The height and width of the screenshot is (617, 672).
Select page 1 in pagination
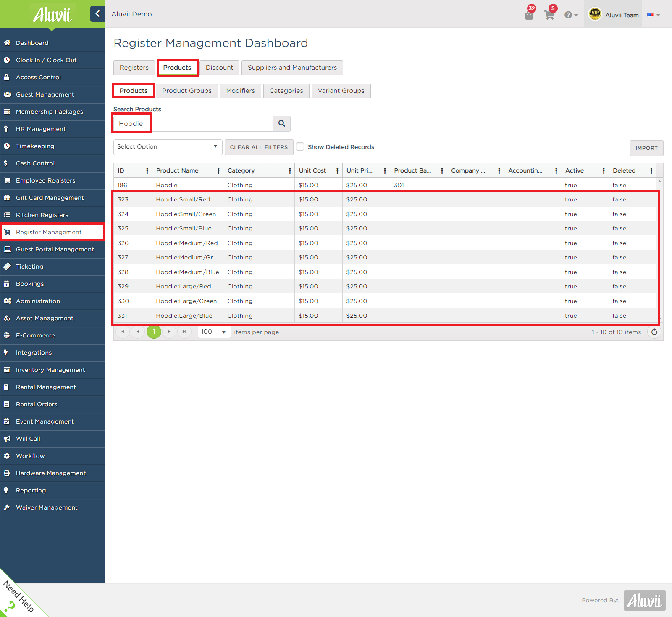pos(154,332)
